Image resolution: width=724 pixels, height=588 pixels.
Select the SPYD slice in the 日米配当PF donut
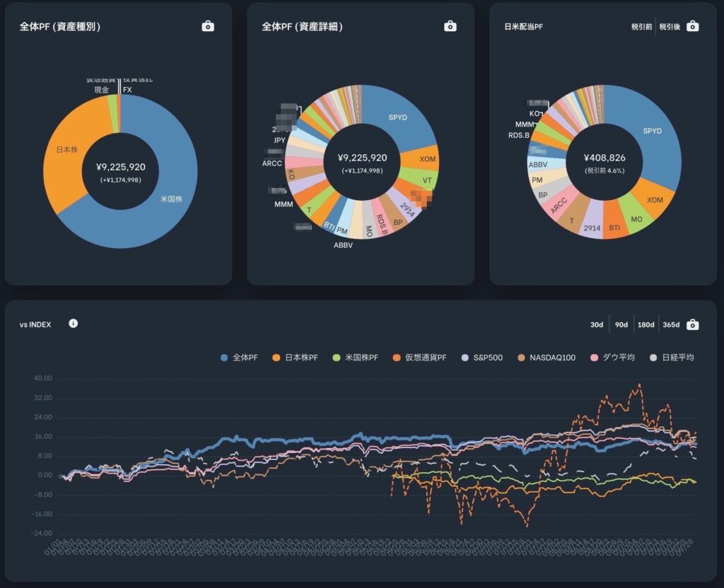click(x=650, y=131)
